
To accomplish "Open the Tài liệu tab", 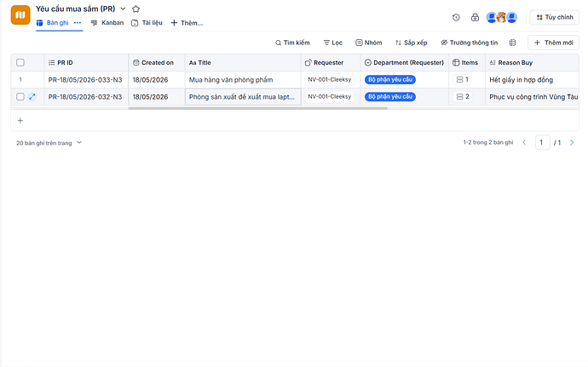I will [147, 23].
